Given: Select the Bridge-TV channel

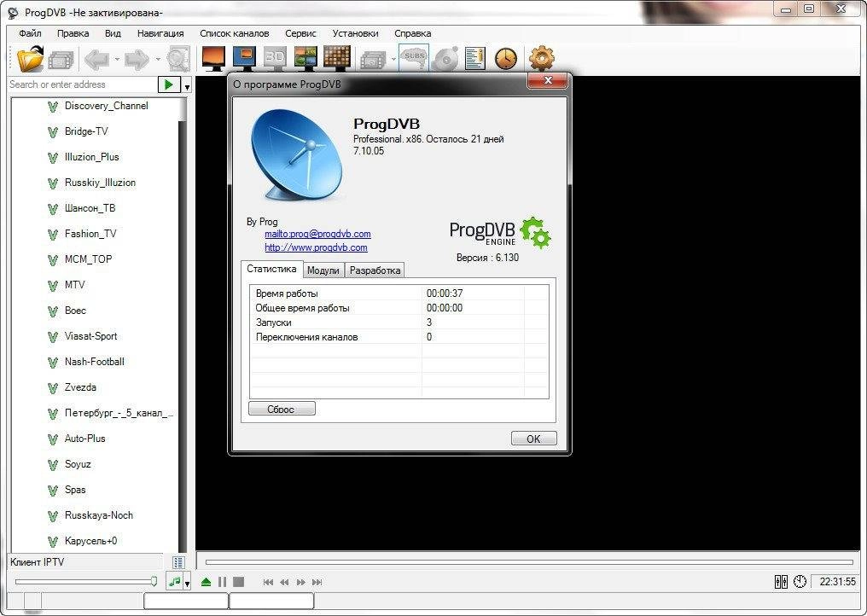Looking at the screenshot, I should (86, 131).
